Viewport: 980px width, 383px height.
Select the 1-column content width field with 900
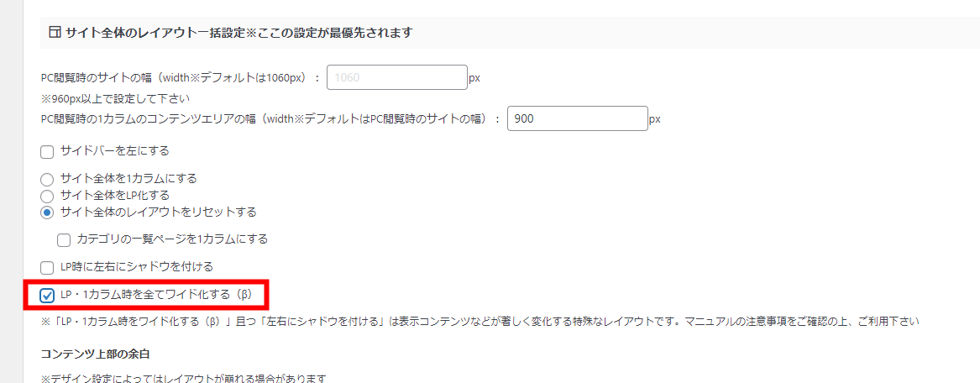pyautogui.click(x=578, y=118)
